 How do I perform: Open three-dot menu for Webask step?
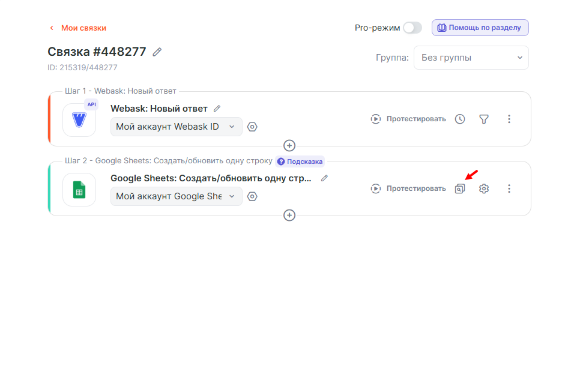[x=509, y=119]
